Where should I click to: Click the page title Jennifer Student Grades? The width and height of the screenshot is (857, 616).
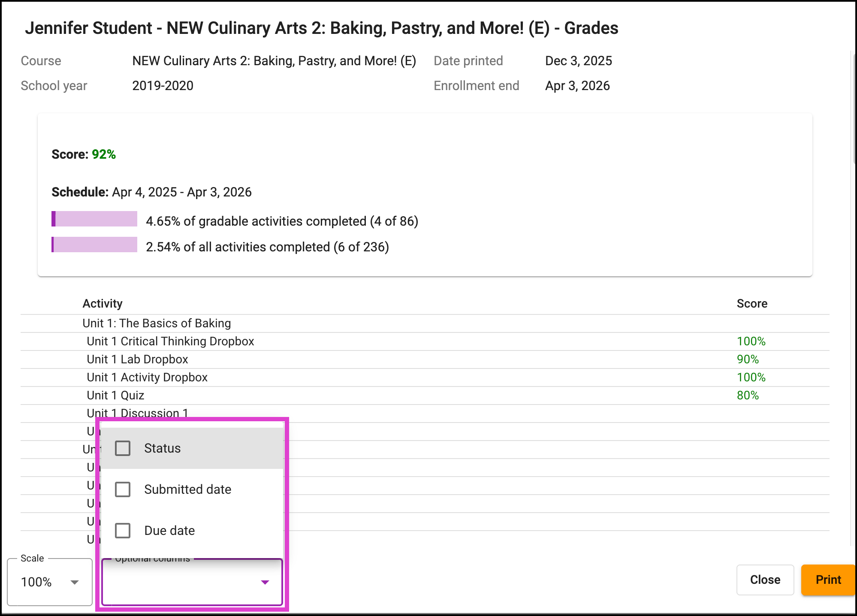[x=322, y=28]
